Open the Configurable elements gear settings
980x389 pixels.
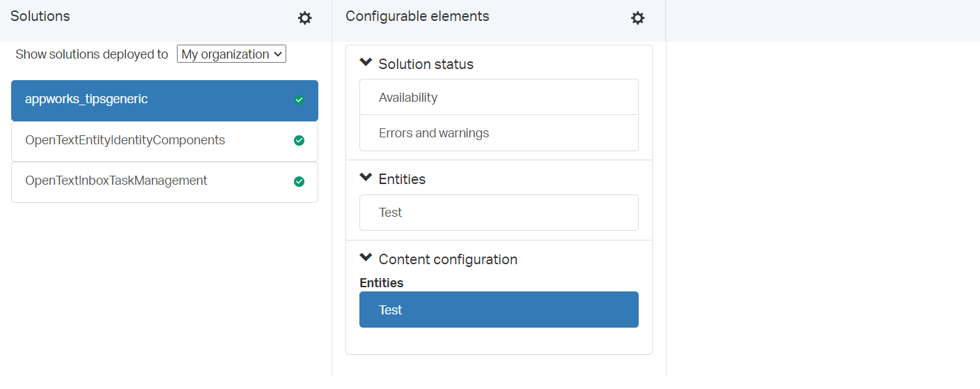(638, 18)
